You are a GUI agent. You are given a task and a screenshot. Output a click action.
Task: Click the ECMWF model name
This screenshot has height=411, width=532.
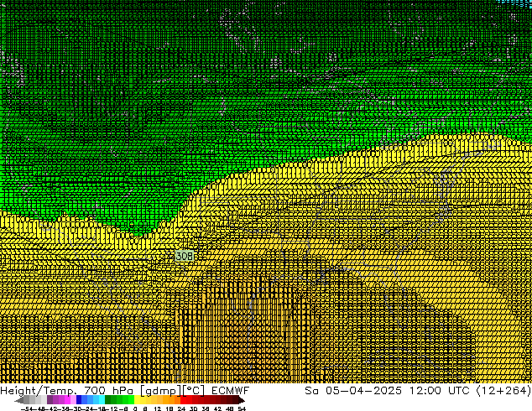231,390
